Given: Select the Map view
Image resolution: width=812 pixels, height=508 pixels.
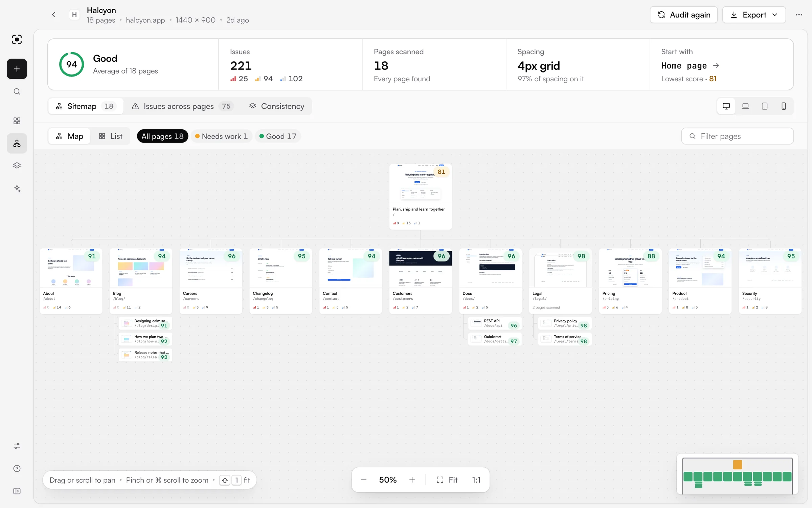Looking at the screenshot, I should (69, 136).
